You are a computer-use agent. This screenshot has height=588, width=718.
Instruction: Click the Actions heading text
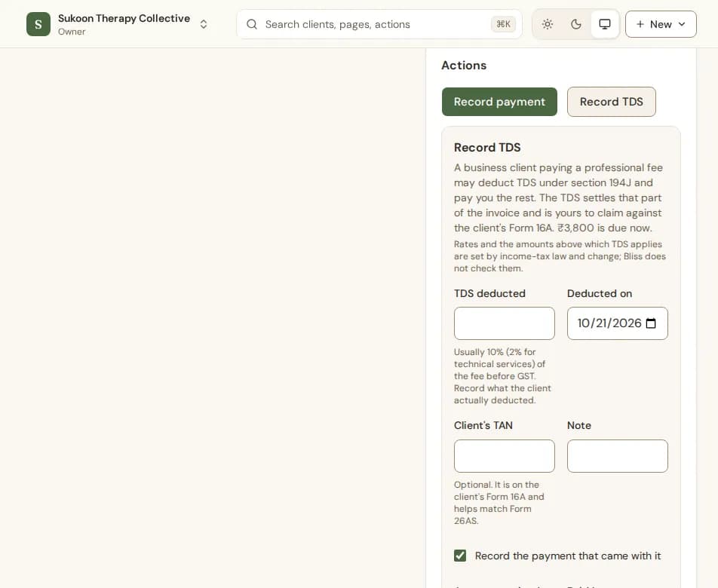(x=464, y=66)
